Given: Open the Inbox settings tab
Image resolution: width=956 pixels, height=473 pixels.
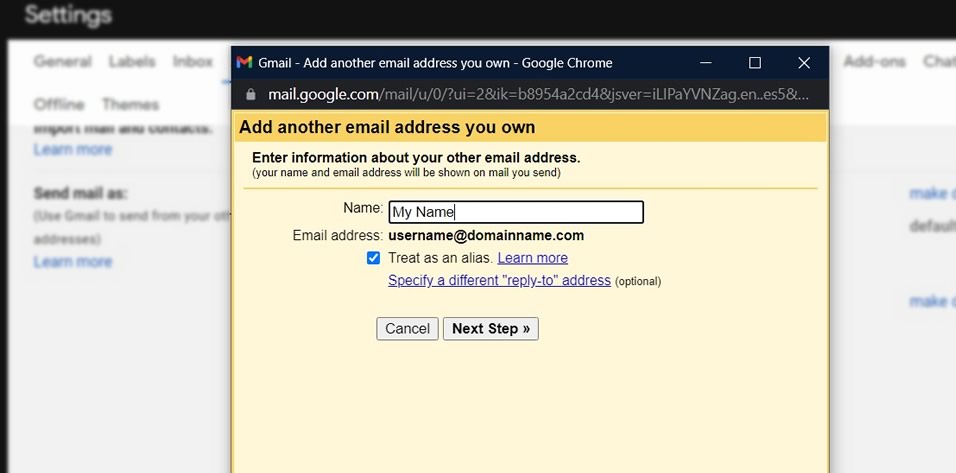Looking at the screenshot, I should [193, 62].
